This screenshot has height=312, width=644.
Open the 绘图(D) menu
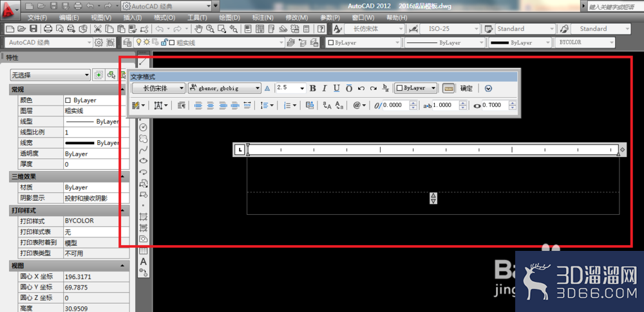(x=230, y=17)
